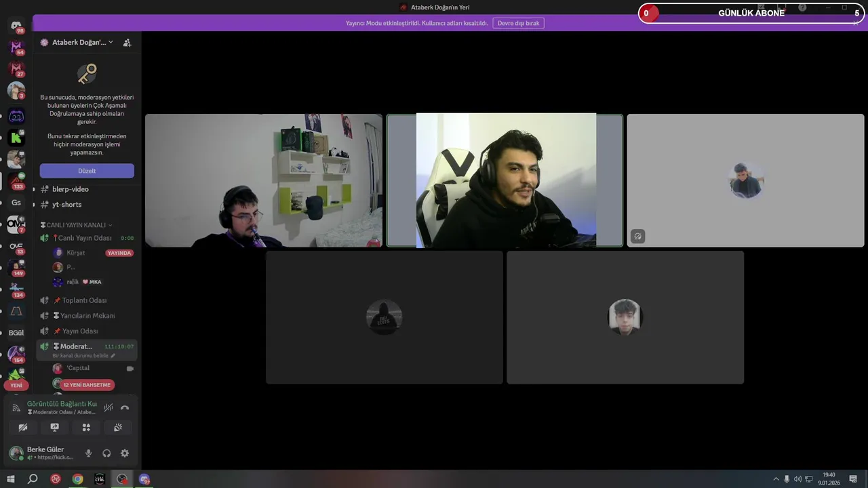Mute the microphone
868x488 pixels.
(x=88, y=453)
